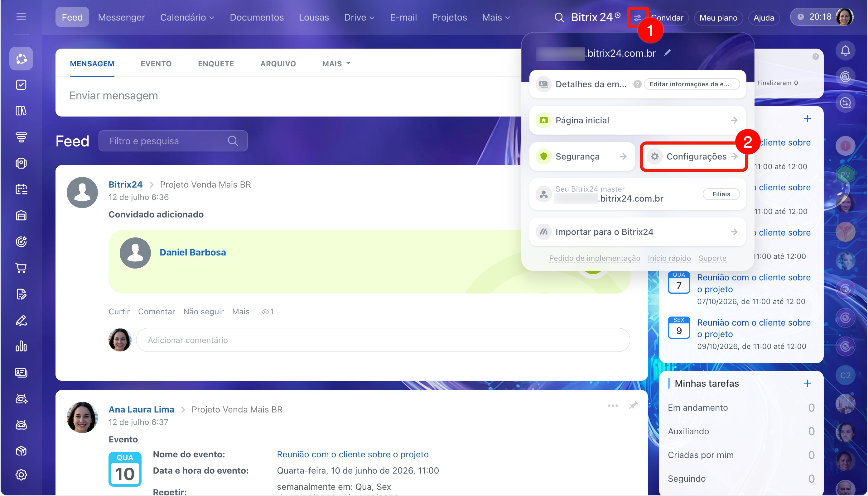Click the Filiais button
This screenshot has width=868, height=496.
[721, 194]
